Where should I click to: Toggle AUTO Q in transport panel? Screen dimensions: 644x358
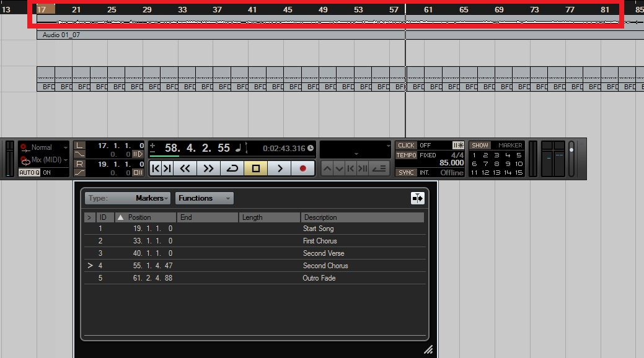[29, 173]
